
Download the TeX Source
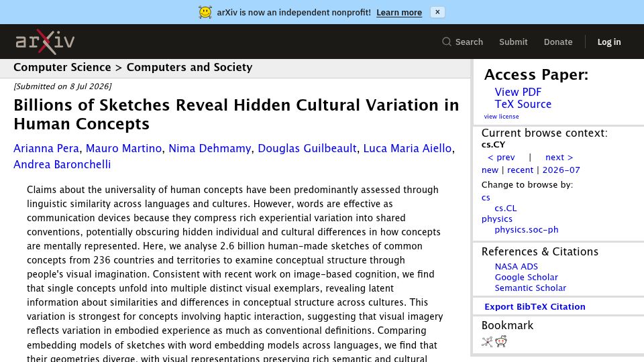pos(523,105)
